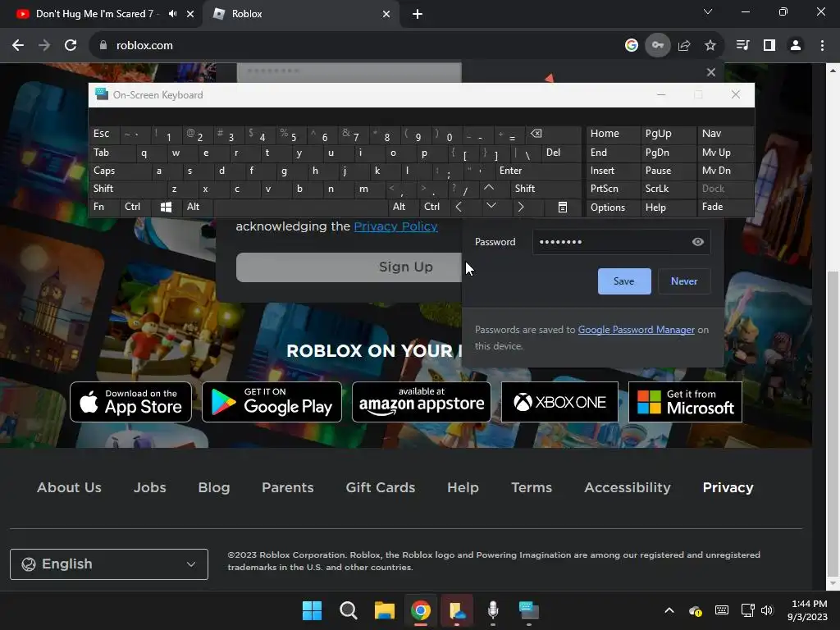Open the Amazon Appstore badge
The width and height of the screenshot is (840, 630).
pyautogui.click(x=422, y=402)
